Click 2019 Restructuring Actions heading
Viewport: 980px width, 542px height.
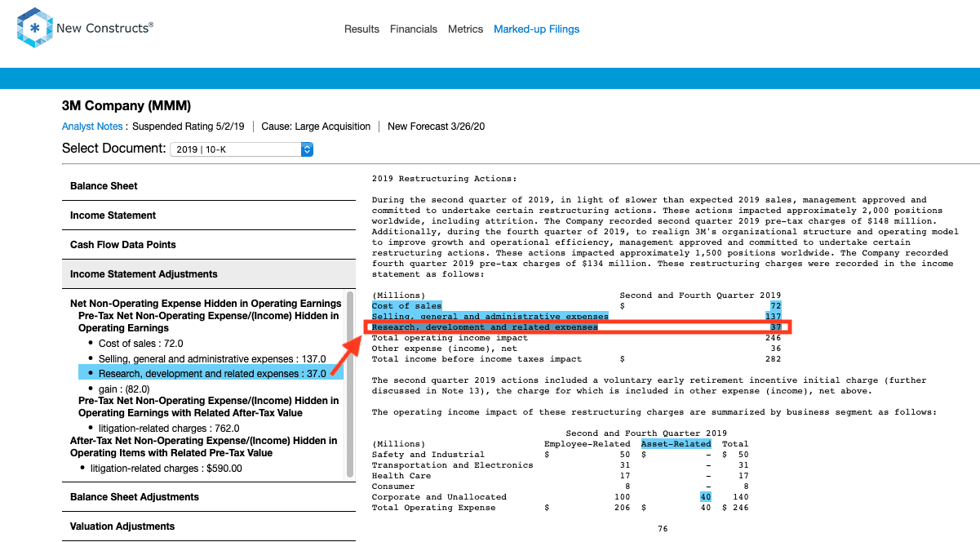click(x=444, y=179)
